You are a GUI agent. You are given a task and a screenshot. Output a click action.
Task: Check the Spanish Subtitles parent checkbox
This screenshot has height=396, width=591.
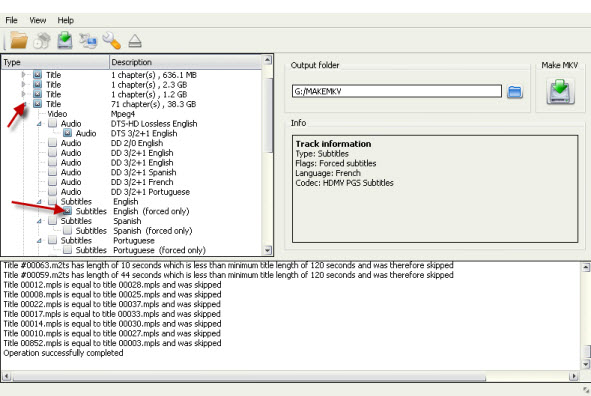[x=52, y=221]
